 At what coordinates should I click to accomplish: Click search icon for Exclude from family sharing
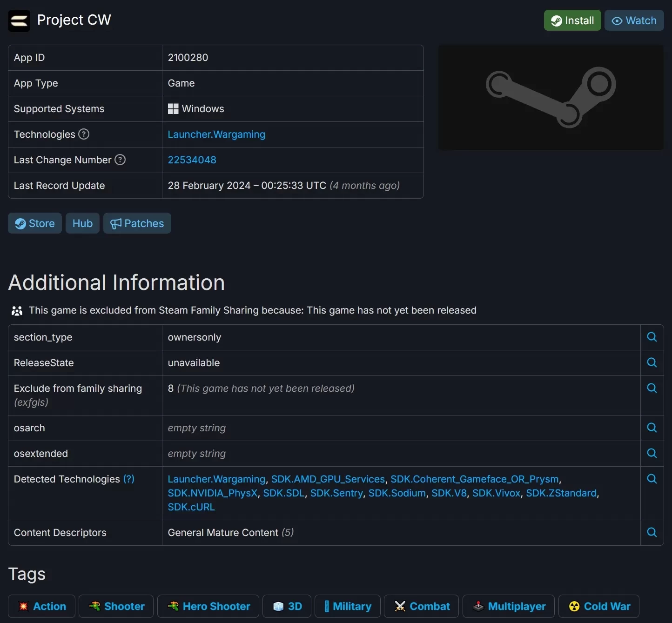pyautogui.click(x=652, y=388)
